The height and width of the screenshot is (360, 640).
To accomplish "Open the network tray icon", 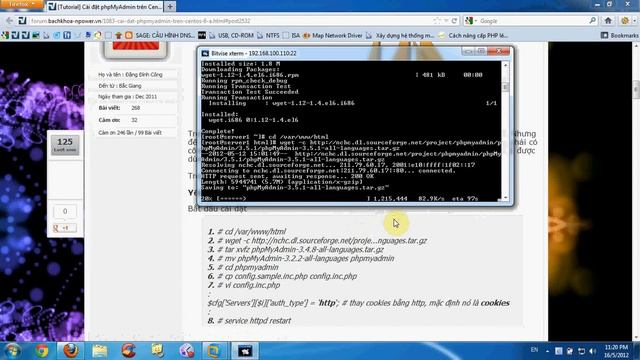I will (581, 351).
